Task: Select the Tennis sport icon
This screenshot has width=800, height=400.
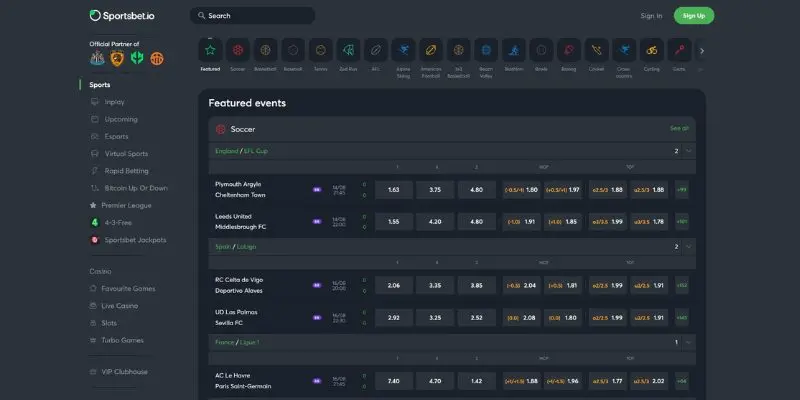Action: (320, 50)
